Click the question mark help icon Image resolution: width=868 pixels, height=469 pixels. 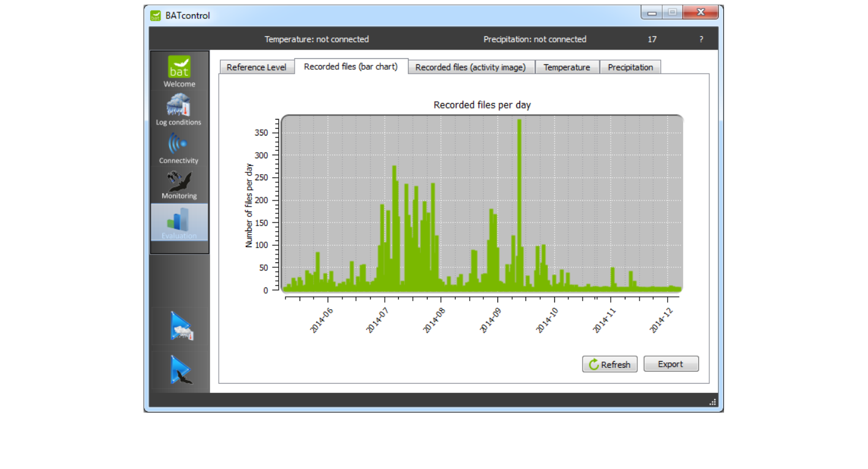click(701, 39)
